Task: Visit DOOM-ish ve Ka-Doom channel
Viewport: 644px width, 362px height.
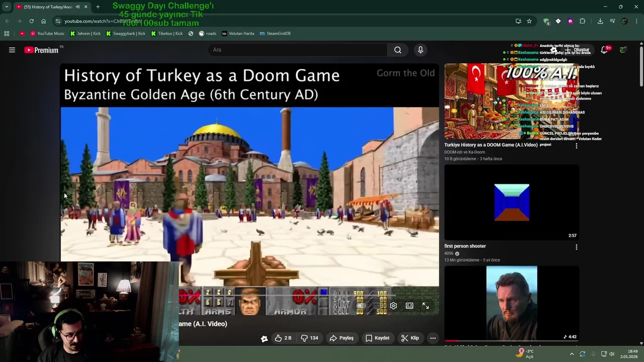Action: coord(464,152)
